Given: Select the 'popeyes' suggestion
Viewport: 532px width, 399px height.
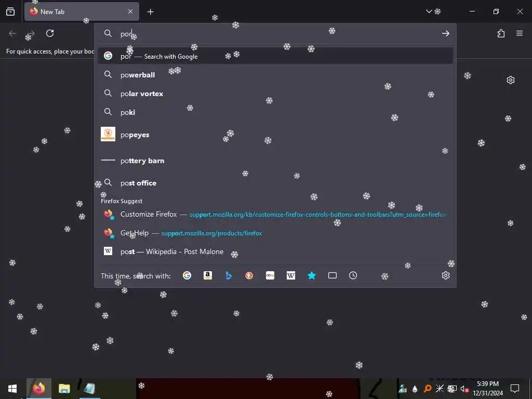Looking at the screenshot, I should tap(275, 135).
